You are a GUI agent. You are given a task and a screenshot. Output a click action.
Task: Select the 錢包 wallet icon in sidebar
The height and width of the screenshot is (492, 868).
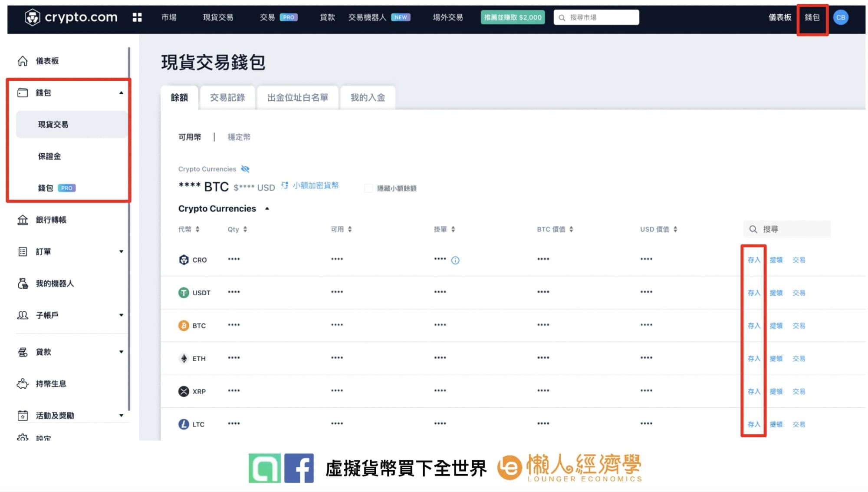(23, 92)
